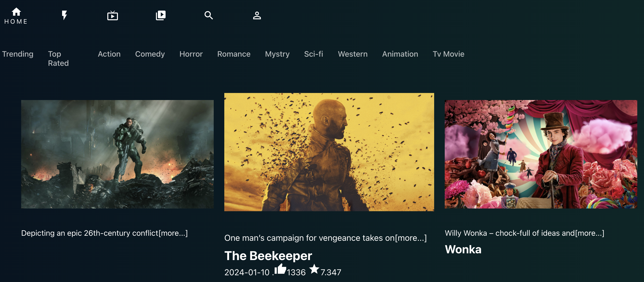This screenshot has width=644, height=282.
Task: Click the HOME label text
Action: [16, 21]
